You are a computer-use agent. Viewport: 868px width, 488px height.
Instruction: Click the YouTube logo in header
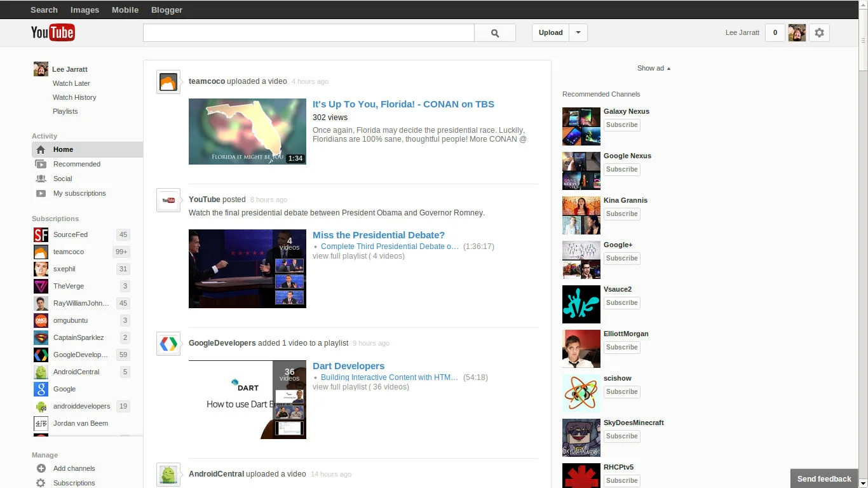click(x=53, y=32)
